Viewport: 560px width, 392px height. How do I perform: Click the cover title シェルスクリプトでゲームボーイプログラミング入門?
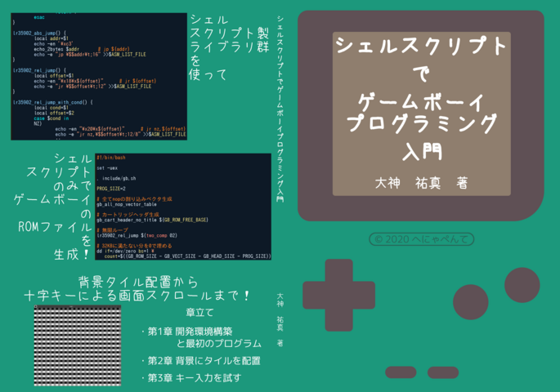pyautogui.click(x=421, y=98)
